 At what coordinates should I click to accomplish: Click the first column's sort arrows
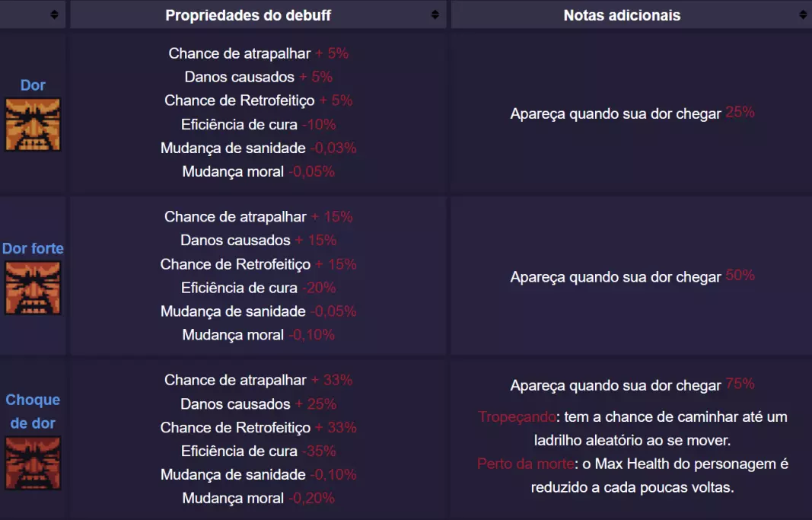coord(54,14)
